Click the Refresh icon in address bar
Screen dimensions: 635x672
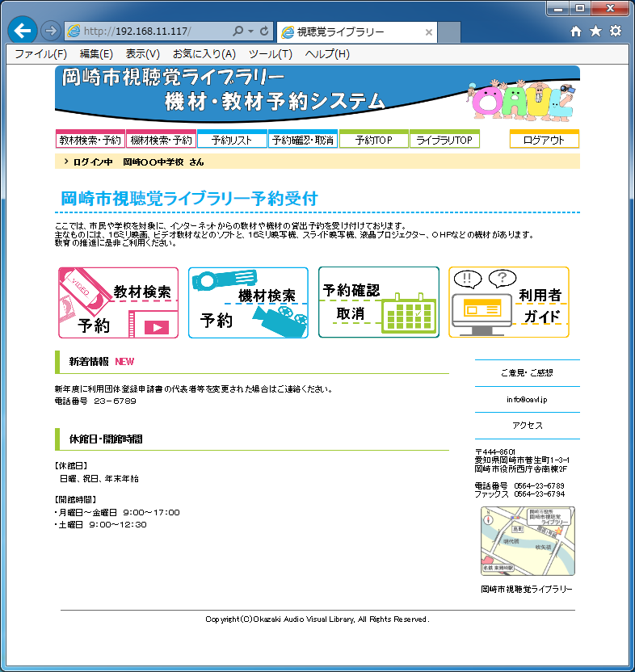point(264,31)
